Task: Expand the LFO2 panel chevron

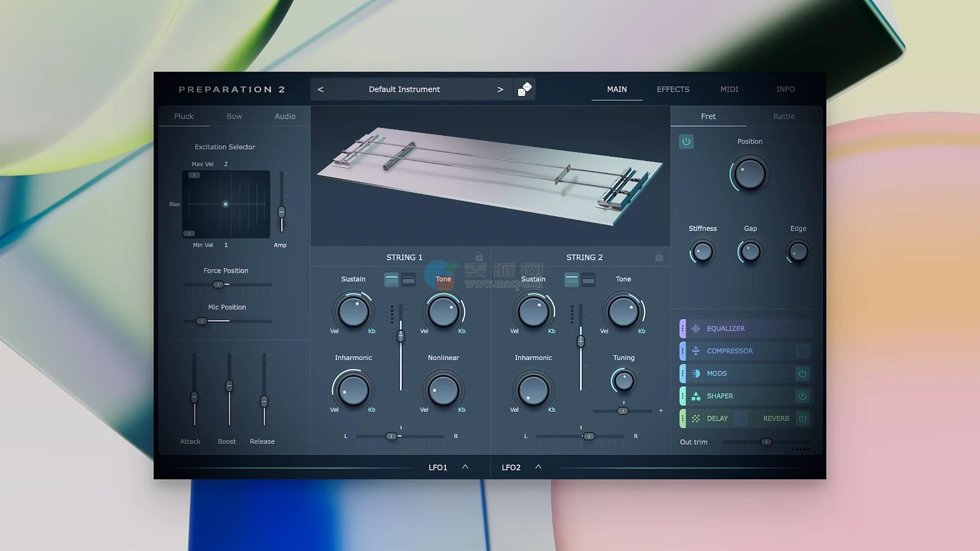Action: point(538,467)
